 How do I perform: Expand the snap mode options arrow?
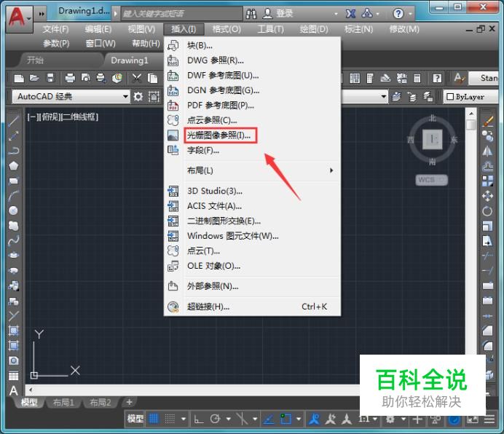click(184, 419)
